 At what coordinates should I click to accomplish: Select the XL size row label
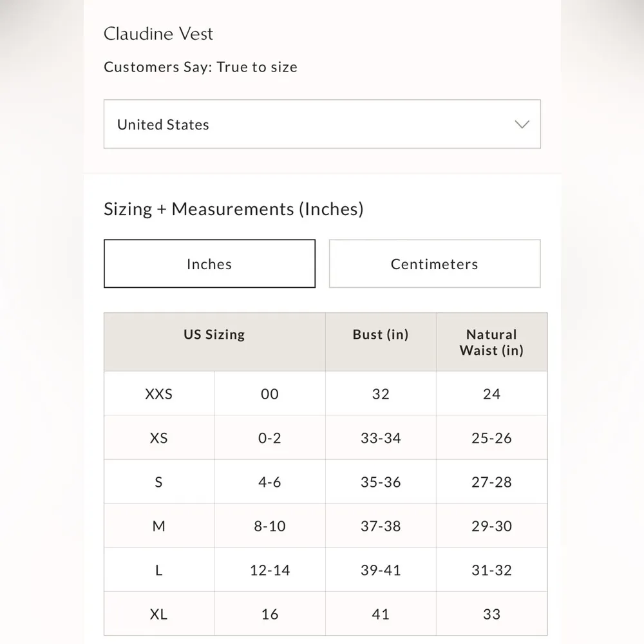click(x=159, y=614)
